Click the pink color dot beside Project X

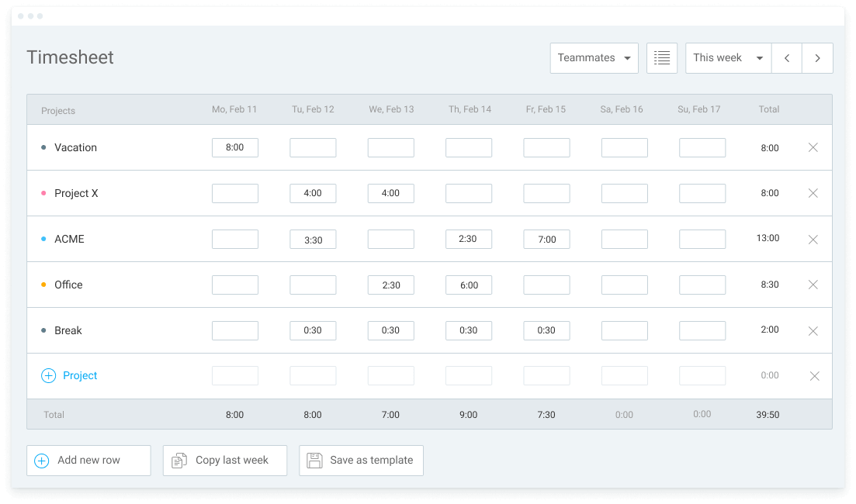tap(44, 193)
